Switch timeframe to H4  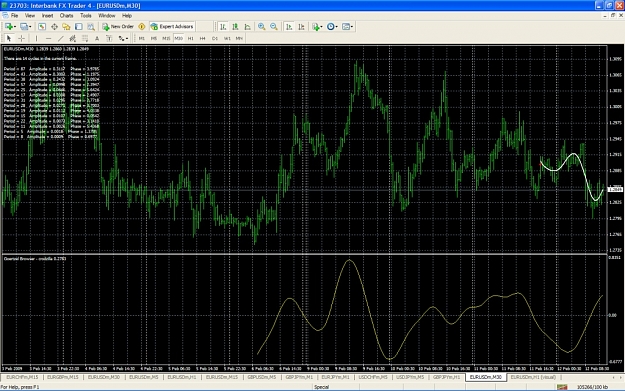pyautogui.click(x=202, y=38)
